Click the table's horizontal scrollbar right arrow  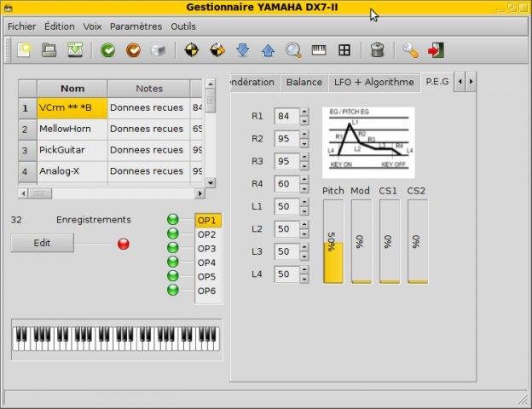coord(200,193)
